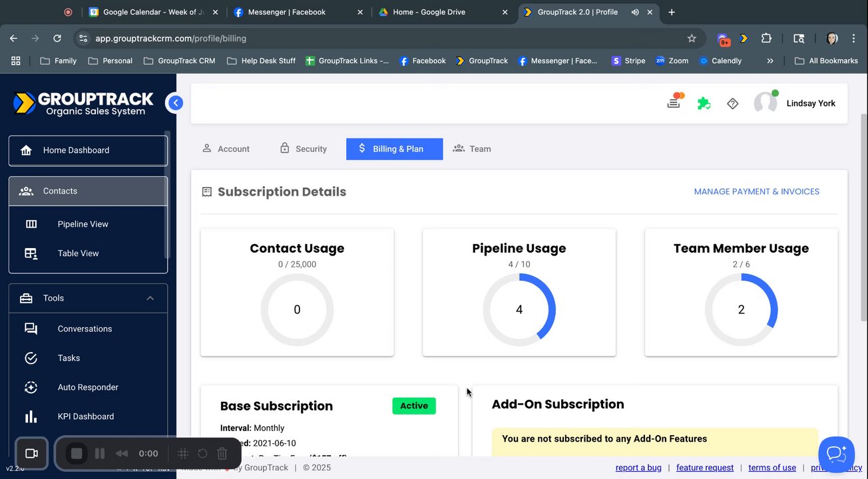The width and height of the screenshot is (868, 479).
Task: Open the Family bookmarks folder
Action: (x=59, y=61)
